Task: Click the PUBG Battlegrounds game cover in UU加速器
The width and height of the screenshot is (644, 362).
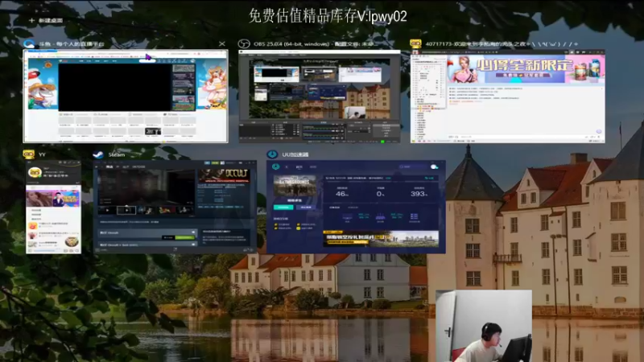Action: 295,186
